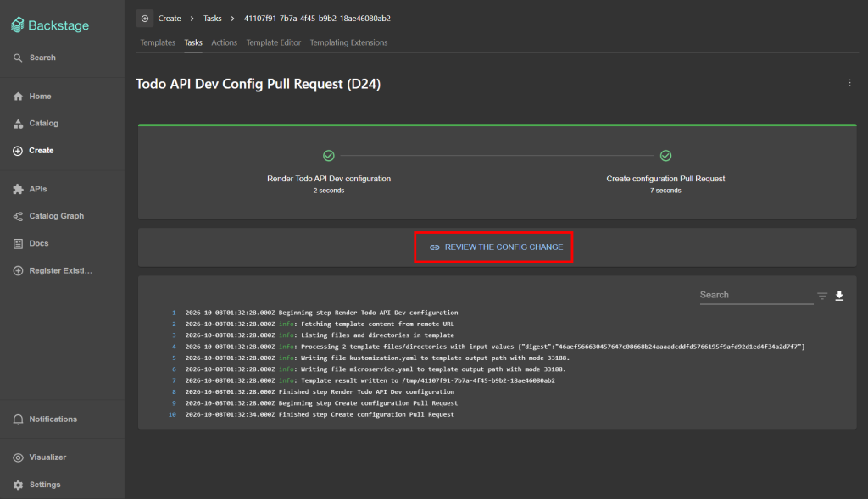Image resolution: width=868 pixels, height=499 pixels.
Task: Open Register Existing component page
Action: pyautogui.click(x=53, y=270)
